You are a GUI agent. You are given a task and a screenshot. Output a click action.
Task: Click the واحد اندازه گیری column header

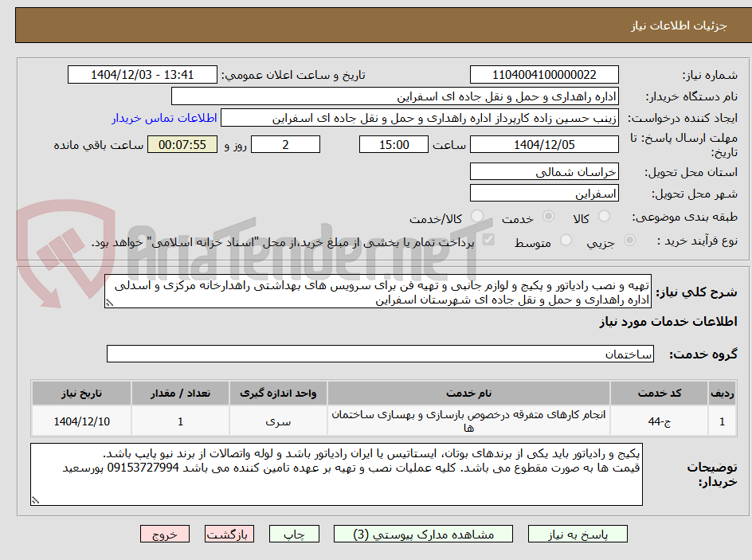(x=278, y=394)
